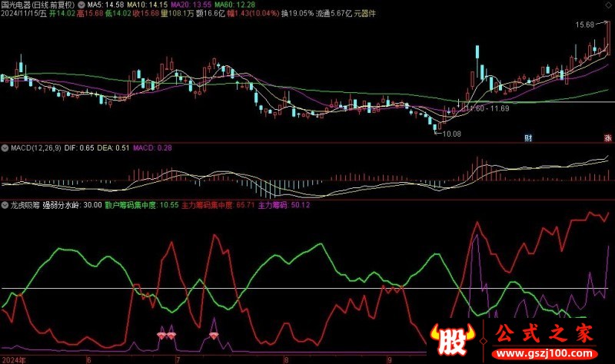The image size is (615, 364).
Task: Click 强弱分水岭: 30.00 label
Action: tap(72, 205)
